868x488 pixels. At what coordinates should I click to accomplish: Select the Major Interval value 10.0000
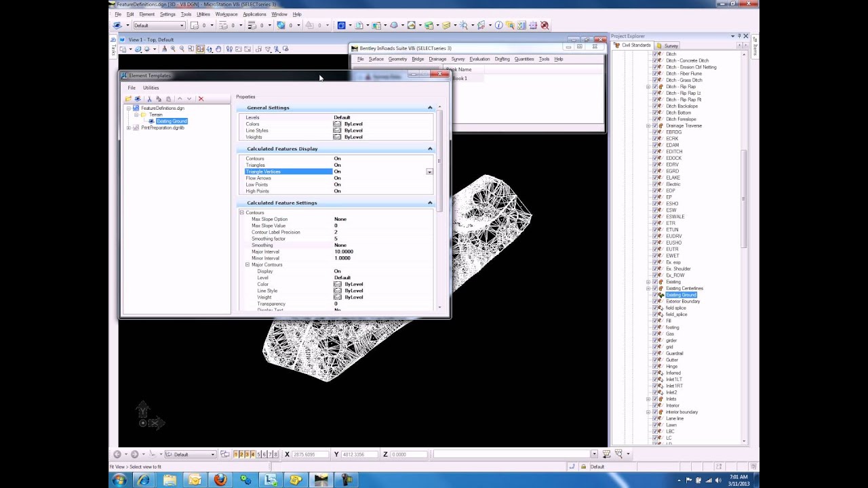(x=343, y=251)
